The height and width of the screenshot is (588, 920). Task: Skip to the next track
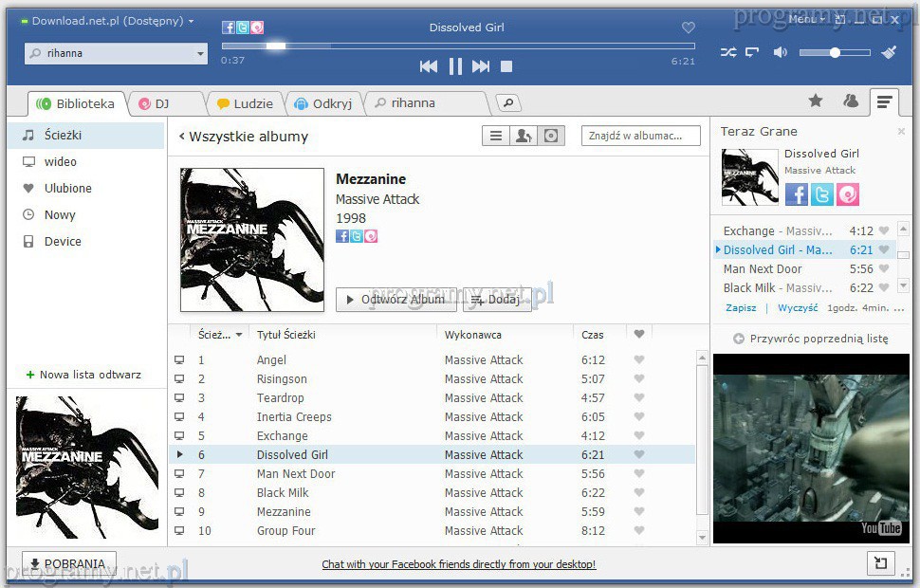[x=481, y=66]
